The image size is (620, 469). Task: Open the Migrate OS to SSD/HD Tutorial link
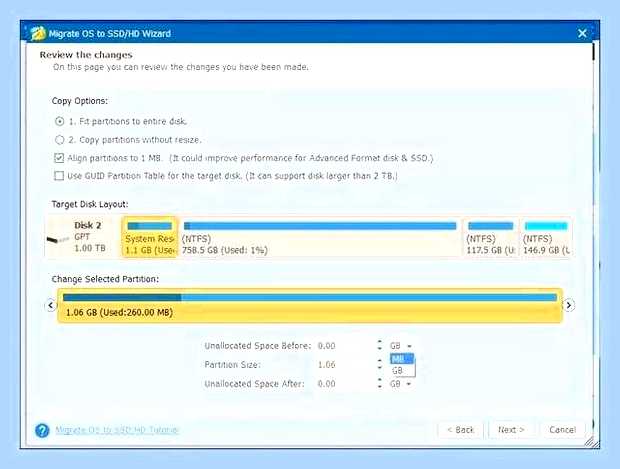tap(117, 430)
